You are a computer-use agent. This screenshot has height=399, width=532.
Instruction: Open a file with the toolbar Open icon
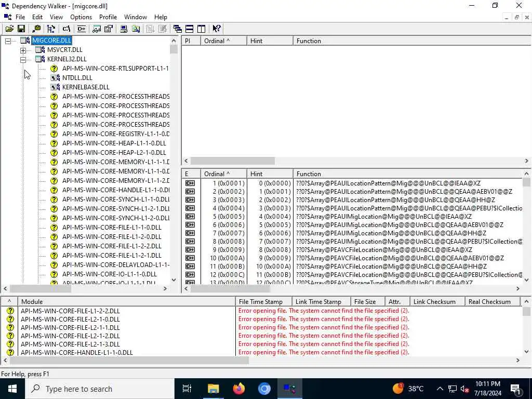click(x=9, y=29)
